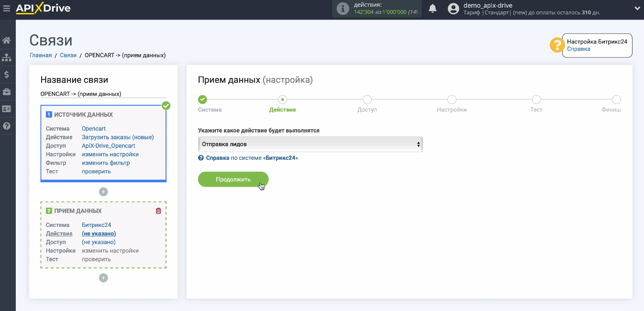Select the Финиш step circle
644x311 pixels.
click(x=617, y=100)
